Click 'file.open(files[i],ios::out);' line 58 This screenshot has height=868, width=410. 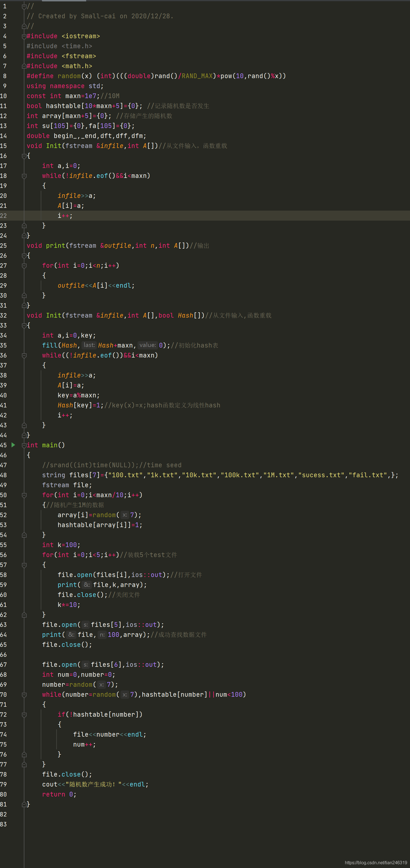(x=114, y=575)
